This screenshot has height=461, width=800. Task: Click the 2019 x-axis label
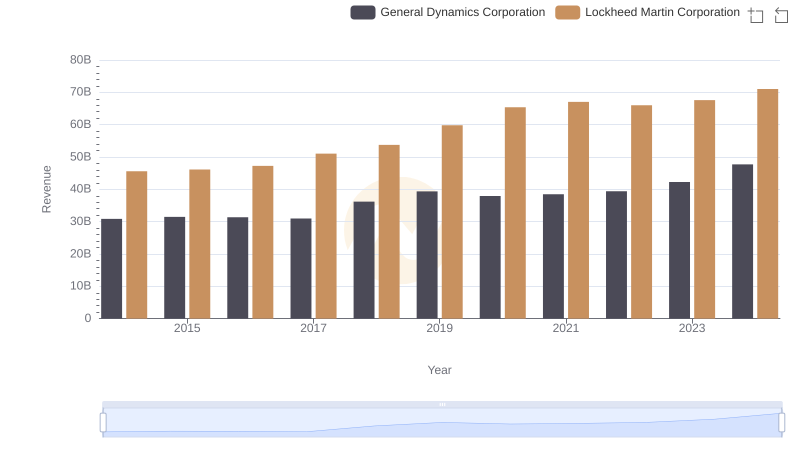(x=439, y=328)
